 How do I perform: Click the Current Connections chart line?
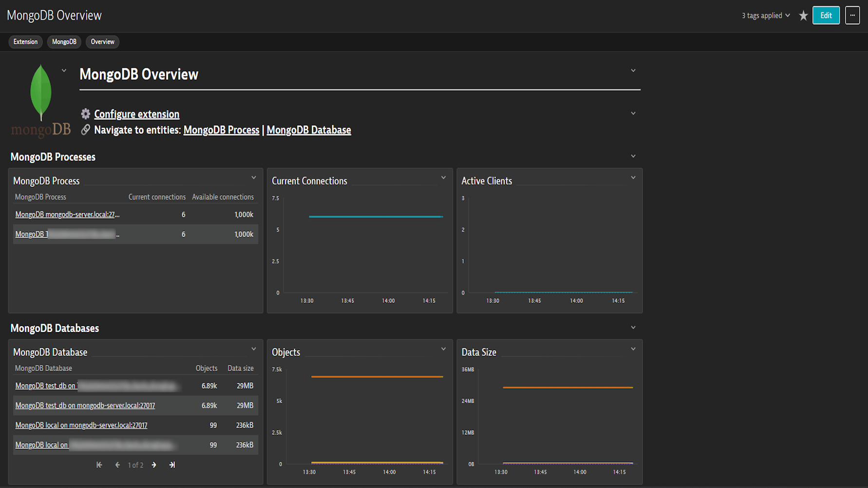click(376, 217)
